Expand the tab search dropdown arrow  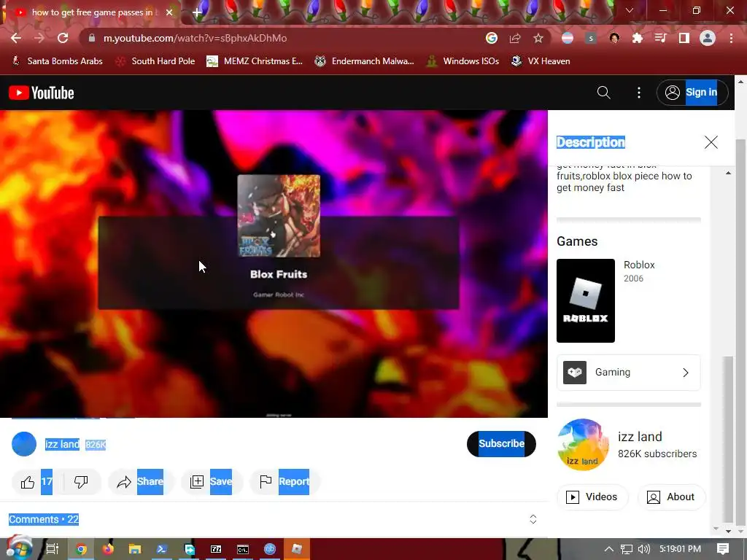click(630, 10)
